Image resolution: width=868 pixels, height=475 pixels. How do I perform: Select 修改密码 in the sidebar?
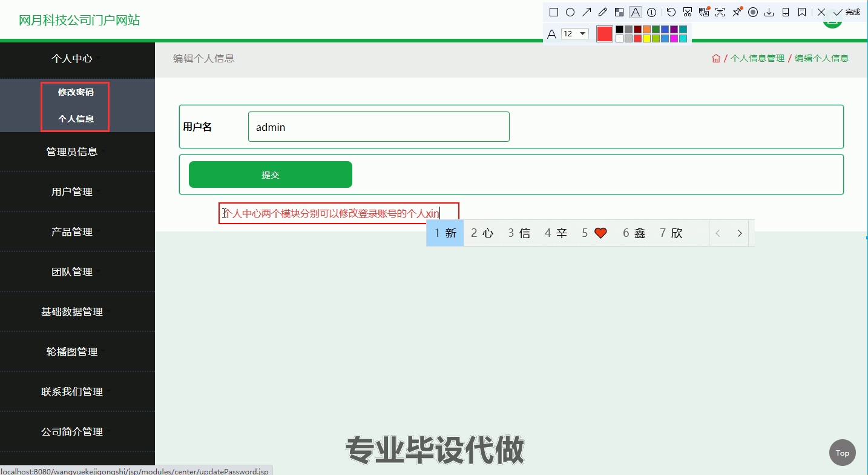click(74, 92)
